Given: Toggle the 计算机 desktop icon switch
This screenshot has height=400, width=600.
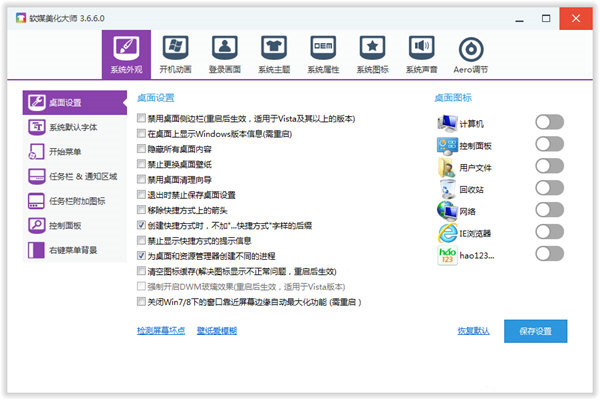Looking at the screenshot, I should 549,122.
